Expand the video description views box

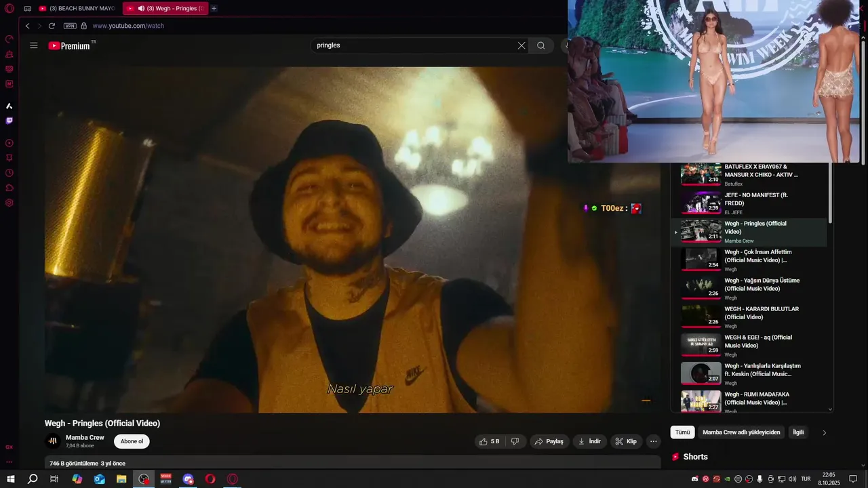[353, 462]
